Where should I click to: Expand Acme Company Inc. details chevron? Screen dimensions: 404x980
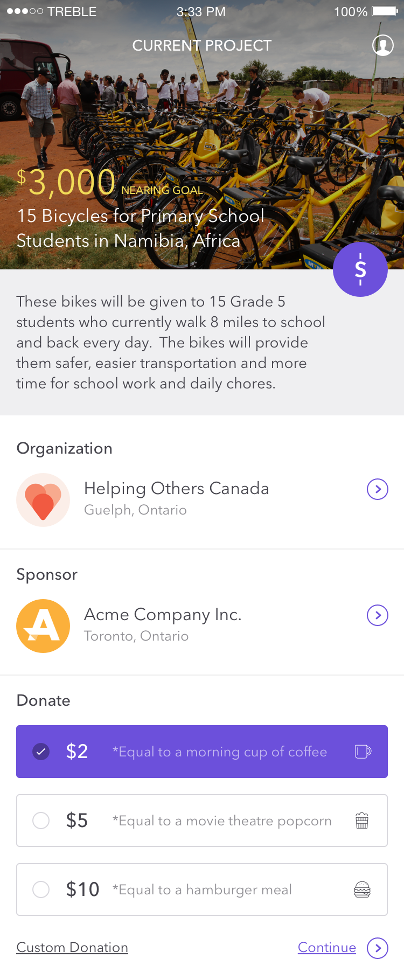pyautogui.click(x=378, y=615)
